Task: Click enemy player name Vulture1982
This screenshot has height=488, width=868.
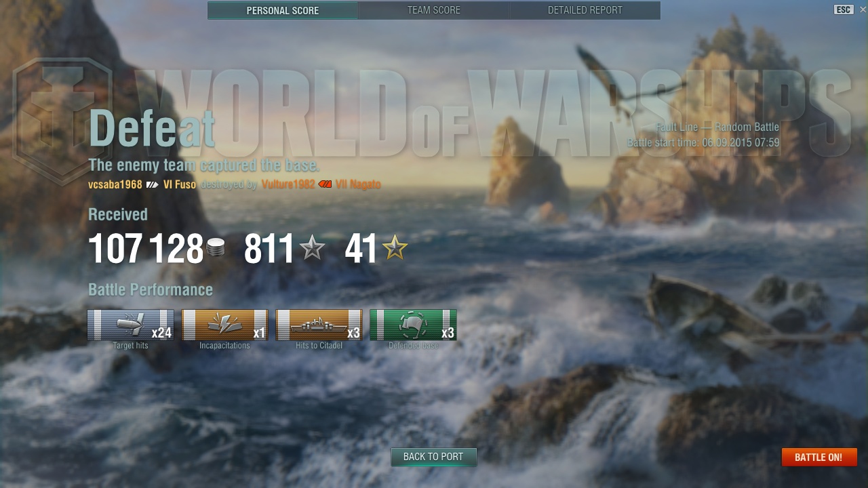Action: coord(288,184)
